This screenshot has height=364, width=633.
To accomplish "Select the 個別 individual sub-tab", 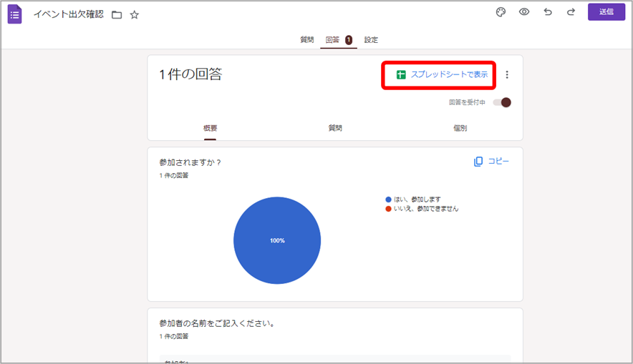I will (x=460, y=128).
